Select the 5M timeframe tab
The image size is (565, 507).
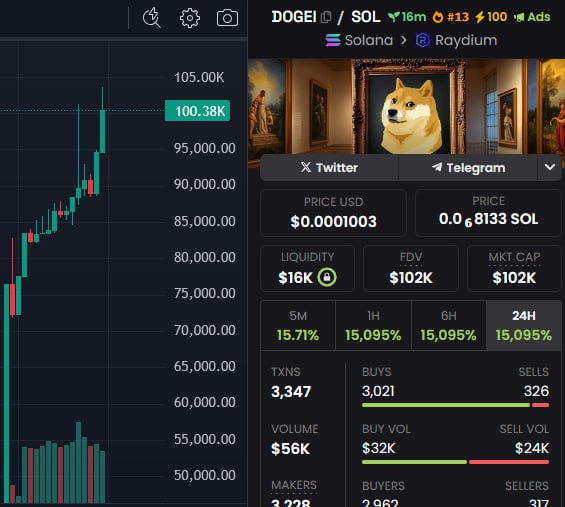click(x=298, y=325)
